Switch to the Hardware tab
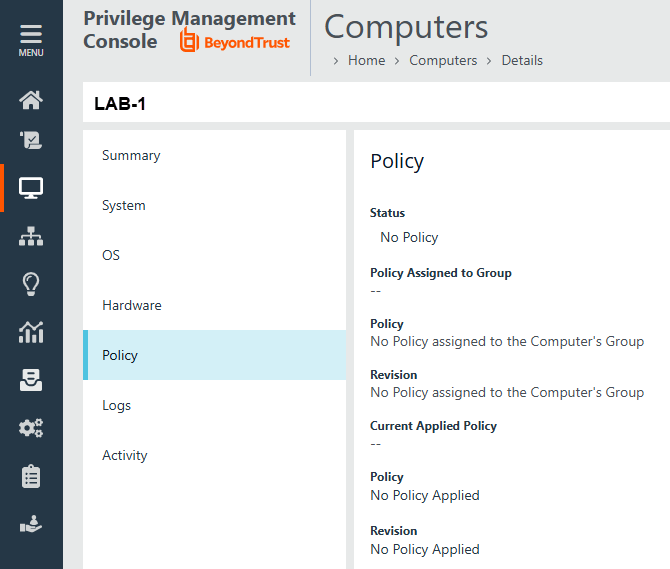Viewport: 670px width, 569px height. click(x=215, y=305)
